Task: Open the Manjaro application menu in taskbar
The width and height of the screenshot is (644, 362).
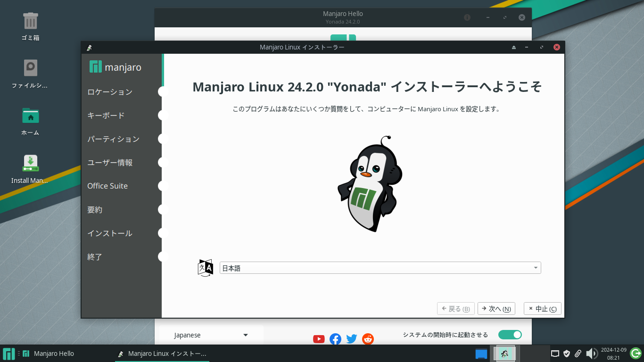Action: coord(9,354)
